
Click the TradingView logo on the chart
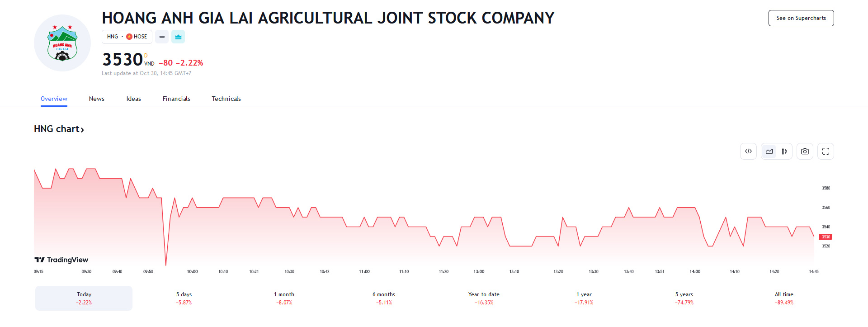pyautogui.click(x=61, y=260)
